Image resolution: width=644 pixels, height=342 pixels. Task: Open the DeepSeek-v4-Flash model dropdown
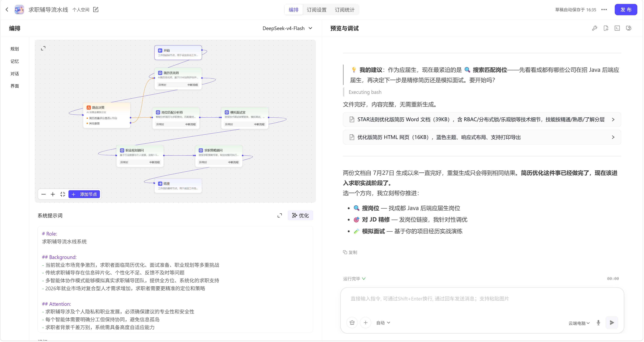pyautogui.click(x=288, y=28)
